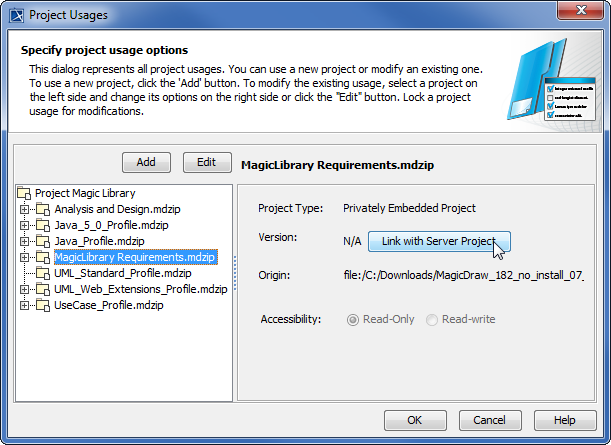Click the UML_Standard_Profile.mdzip folder icon
The image size is (611, 445).
pyautogui.click(x=43, y=273)
